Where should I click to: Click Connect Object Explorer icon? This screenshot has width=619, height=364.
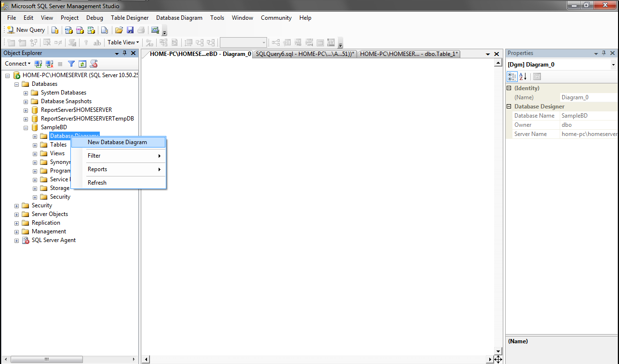38,64
